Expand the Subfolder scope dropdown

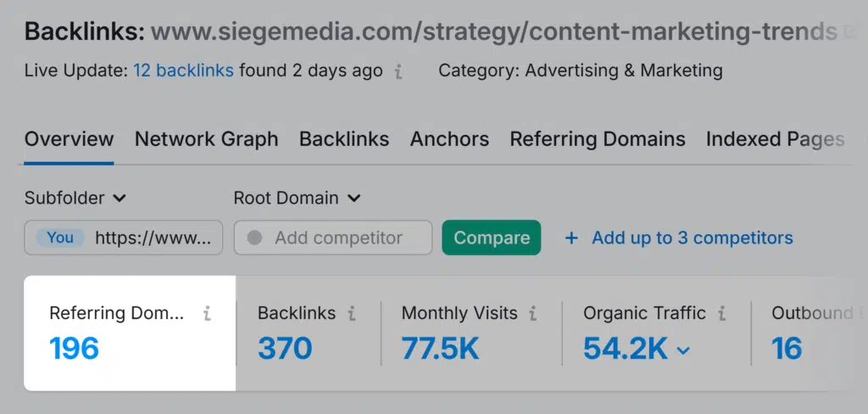pyautogui.click(x=75, y=199)
